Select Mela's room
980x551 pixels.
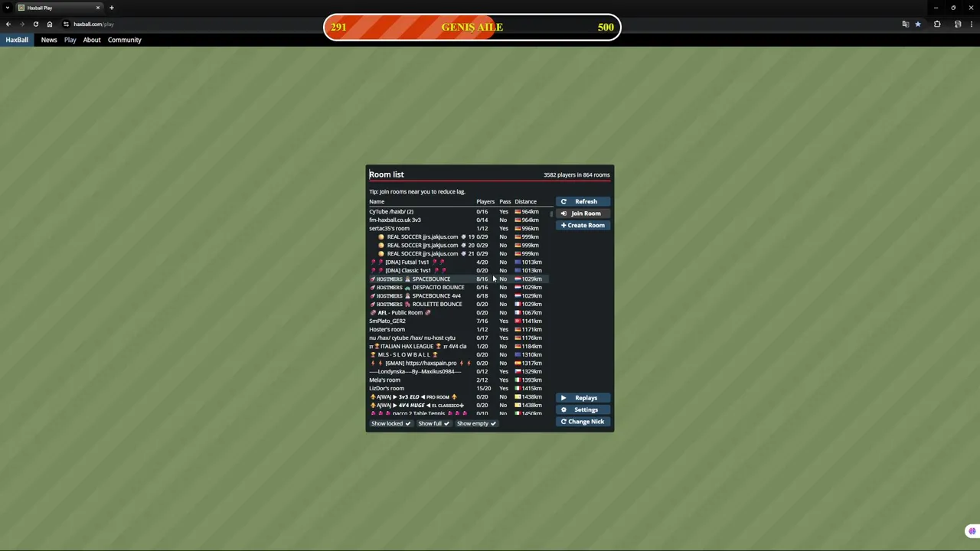(458, 380)
